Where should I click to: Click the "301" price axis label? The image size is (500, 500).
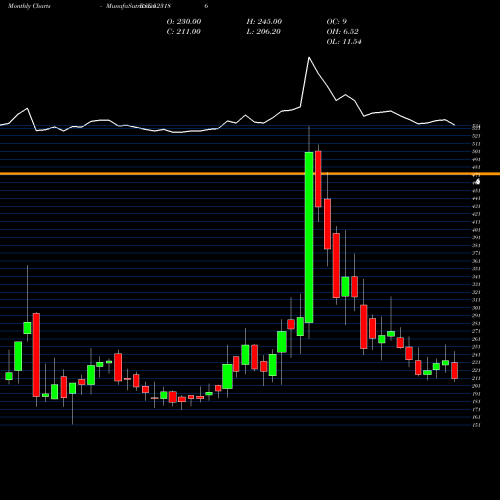[x=476, y=308]
